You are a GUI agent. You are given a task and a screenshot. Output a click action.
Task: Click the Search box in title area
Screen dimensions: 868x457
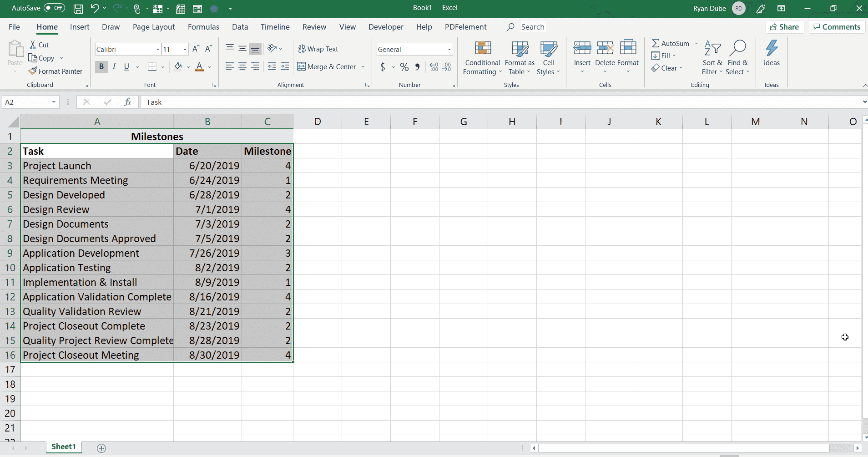(532, 27)
